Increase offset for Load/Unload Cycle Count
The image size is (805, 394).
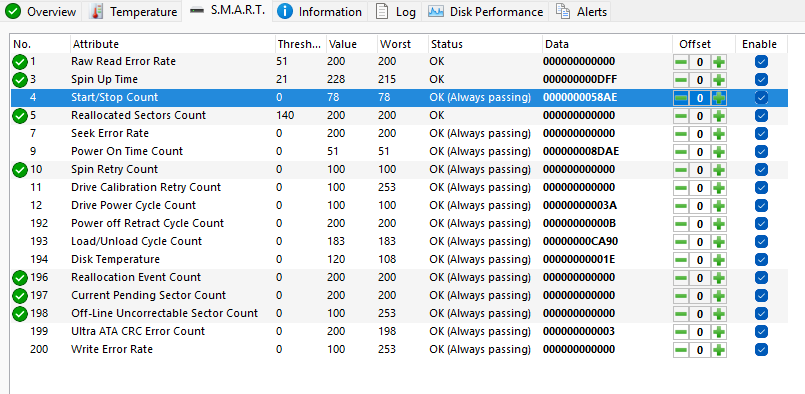(719, 242)
